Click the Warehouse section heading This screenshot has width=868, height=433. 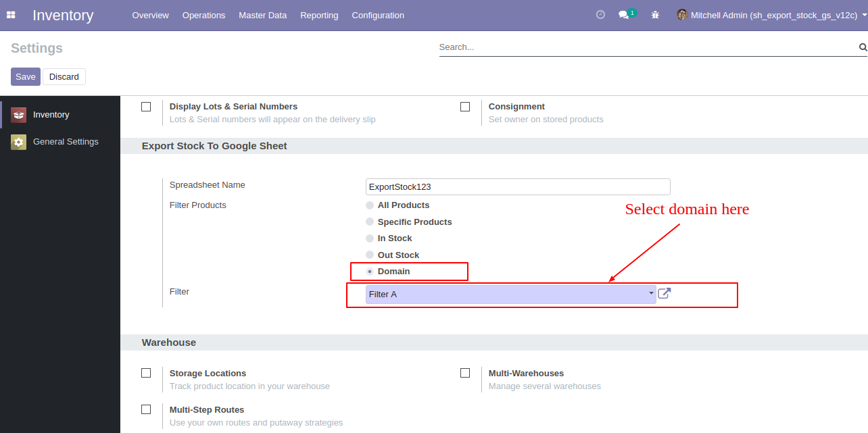(169, 342)
